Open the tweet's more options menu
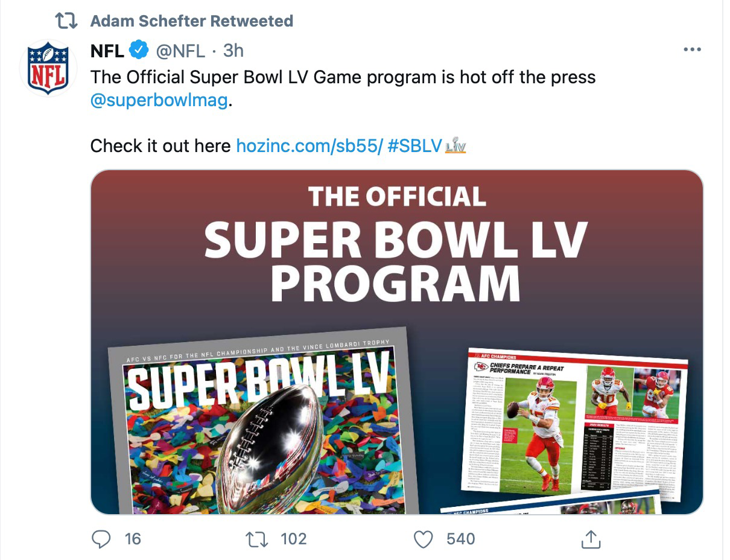The height and width of the screenshot is (560, 730). 691,50
